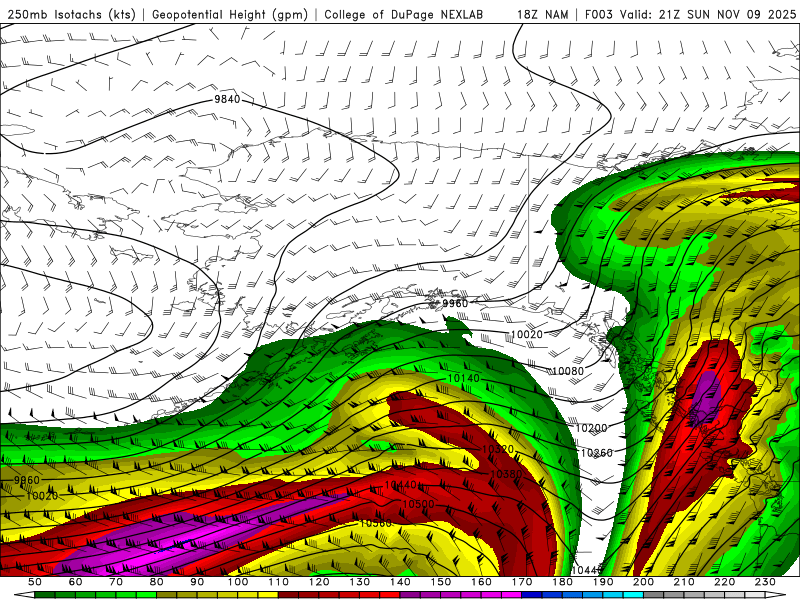Viewport: 800px width, 600px height.
Task: Click the 80 kts color scale label
Action: (x=157, y=582)
